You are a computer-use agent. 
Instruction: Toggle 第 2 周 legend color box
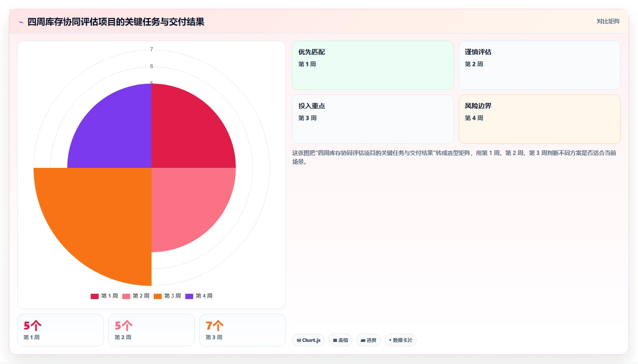click(126, 296)
